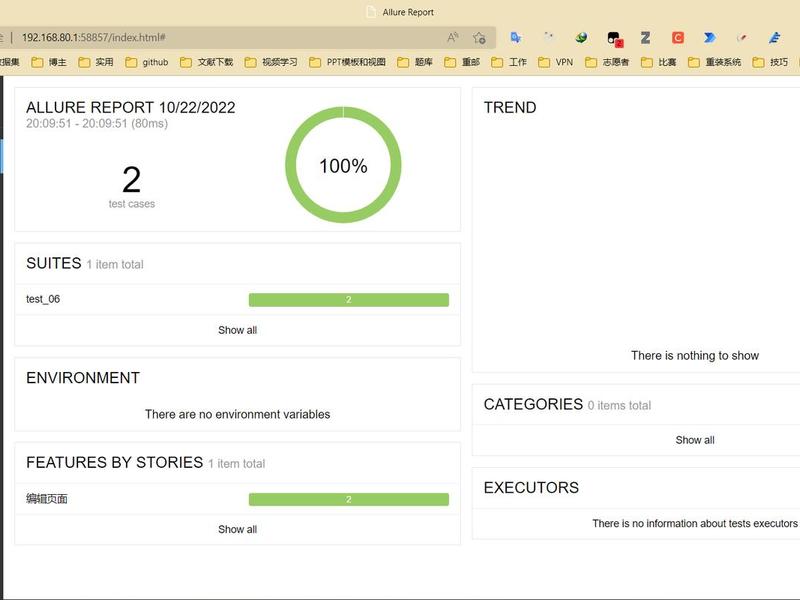The height and width of the screenshot is (600, 800).
Task: Open the PPT模板和视图 bookmarks folder
Action: pos(347,62)
